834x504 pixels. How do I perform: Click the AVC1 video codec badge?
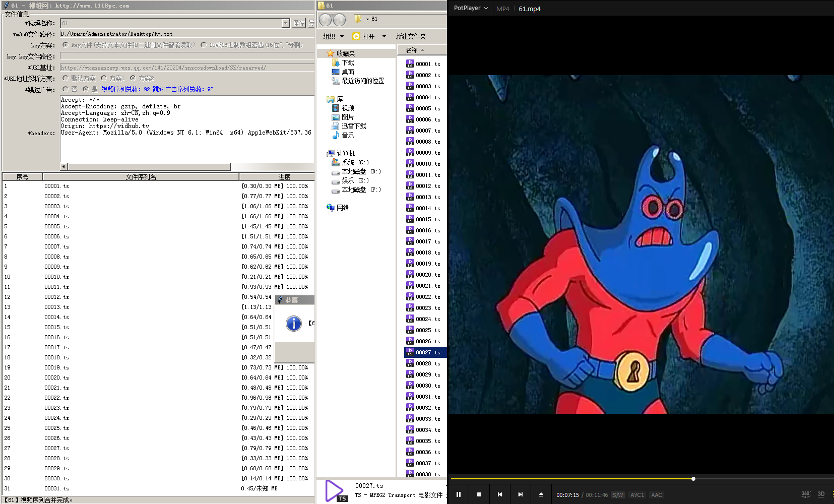click(x=637, y=495)
